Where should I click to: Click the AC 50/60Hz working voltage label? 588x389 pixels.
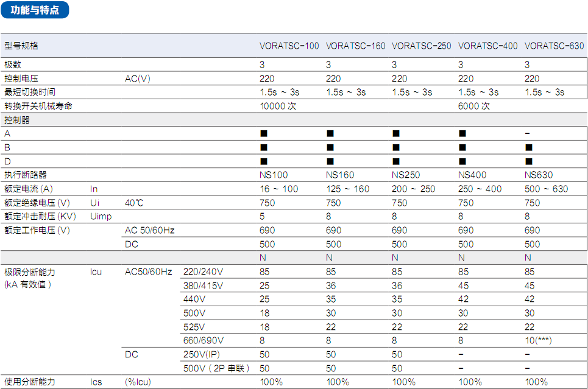tap(150, 231)
